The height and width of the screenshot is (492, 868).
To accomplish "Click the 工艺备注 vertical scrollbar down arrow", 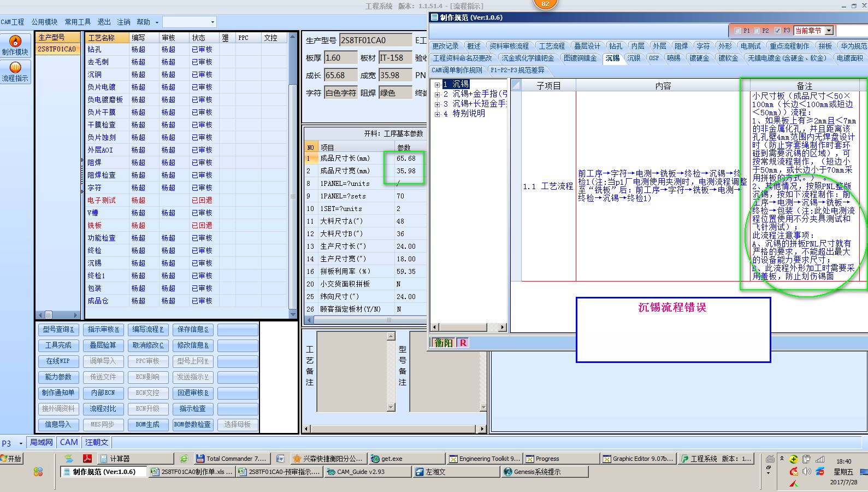I will [391, 407].
